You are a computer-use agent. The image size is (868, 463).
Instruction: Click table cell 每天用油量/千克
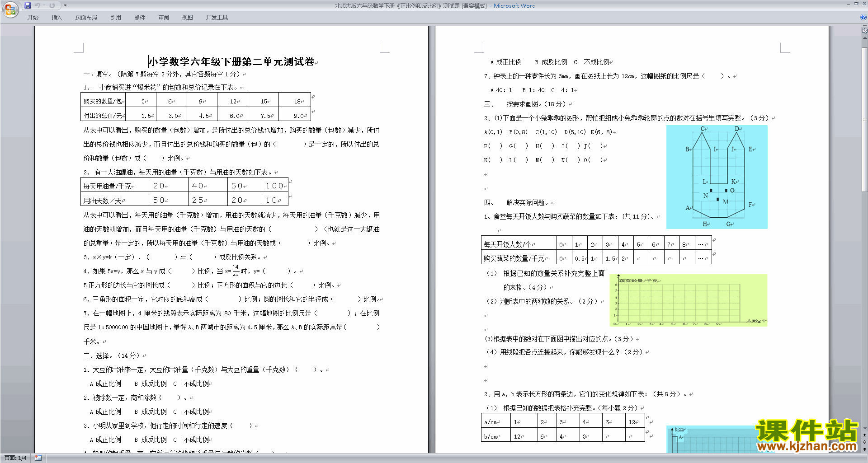(115, 186)
